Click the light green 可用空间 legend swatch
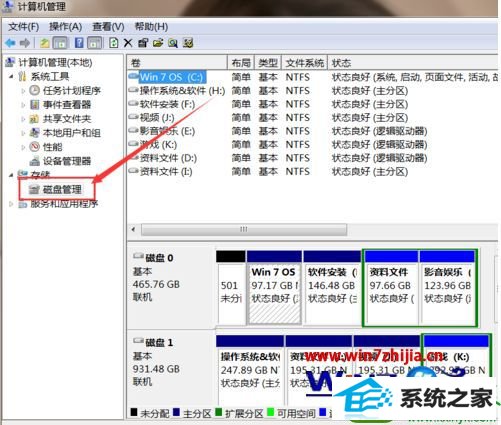 (x=270, y=412)
